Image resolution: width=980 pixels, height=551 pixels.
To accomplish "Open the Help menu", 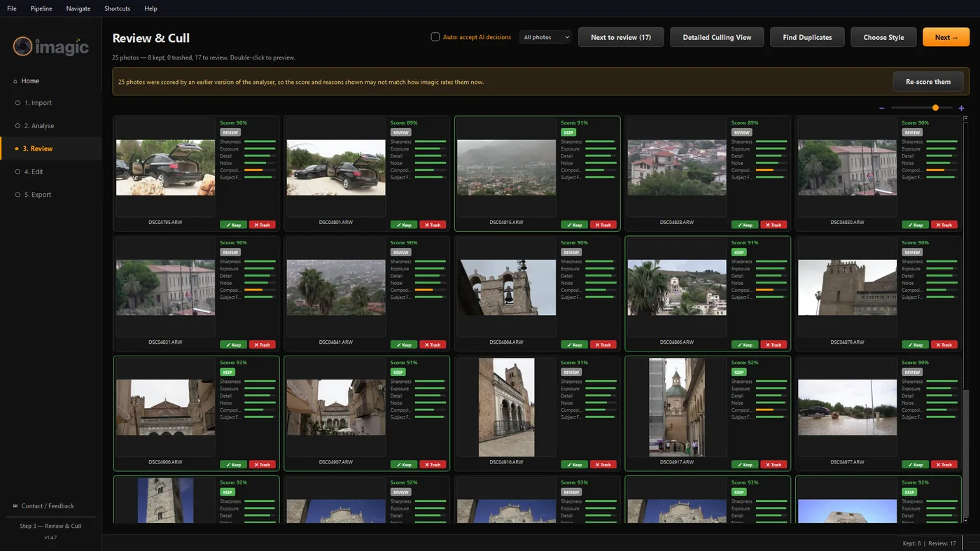I will (150, 8).
